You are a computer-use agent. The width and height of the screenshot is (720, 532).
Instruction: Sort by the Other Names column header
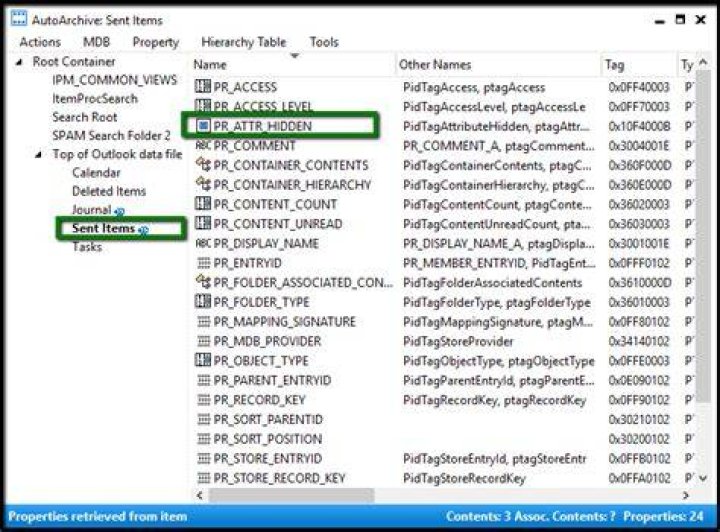tap(498, 65)
